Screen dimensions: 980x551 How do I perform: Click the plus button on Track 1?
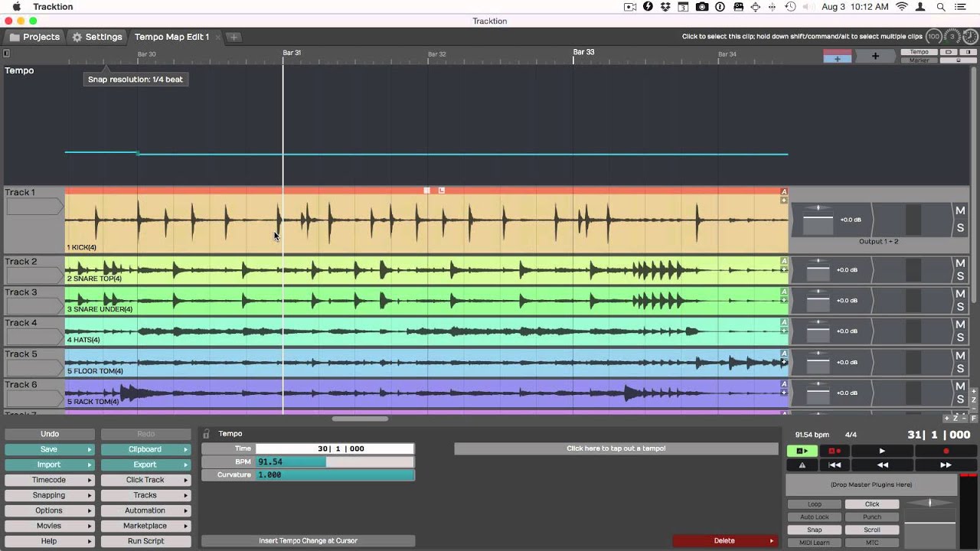784,201
